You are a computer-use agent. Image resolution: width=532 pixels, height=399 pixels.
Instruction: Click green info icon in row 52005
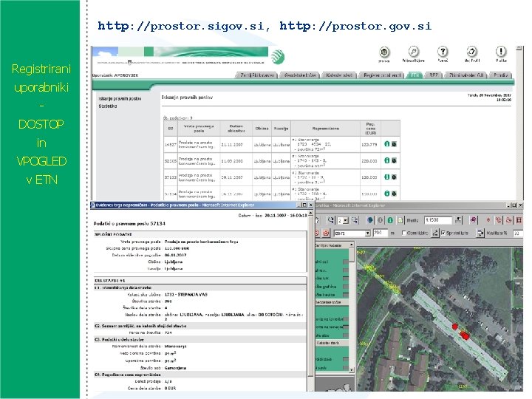[386, 160]
